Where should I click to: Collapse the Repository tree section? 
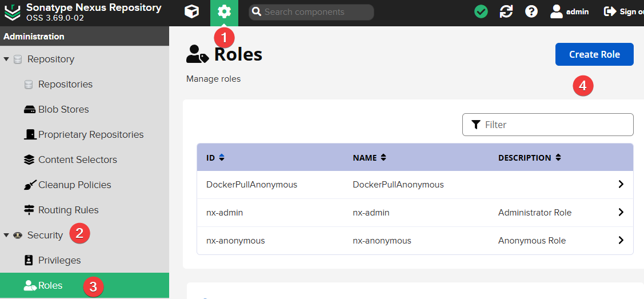pos(6,59)
